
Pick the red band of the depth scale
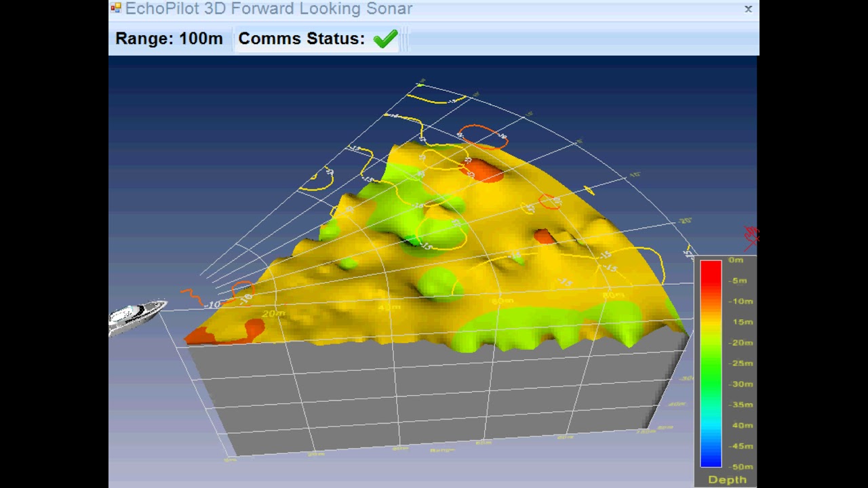pyautogui.click(x=711, y=271)
